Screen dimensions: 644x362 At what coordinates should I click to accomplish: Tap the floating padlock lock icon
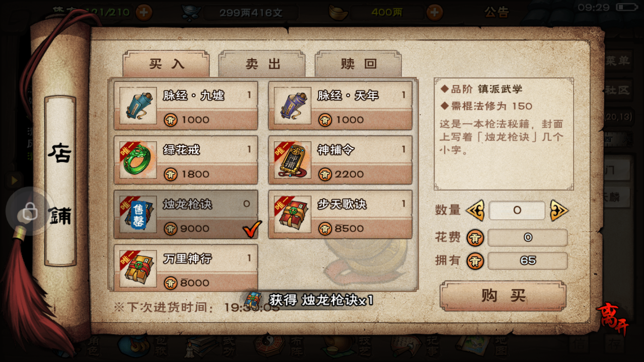[30, 212]
